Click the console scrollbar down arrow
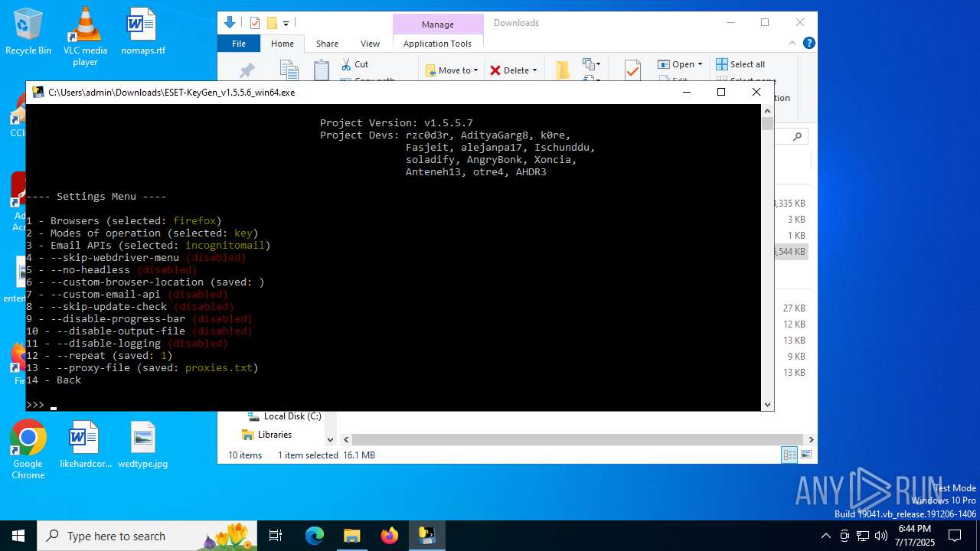Screen dimensions: 980x551 767,405
